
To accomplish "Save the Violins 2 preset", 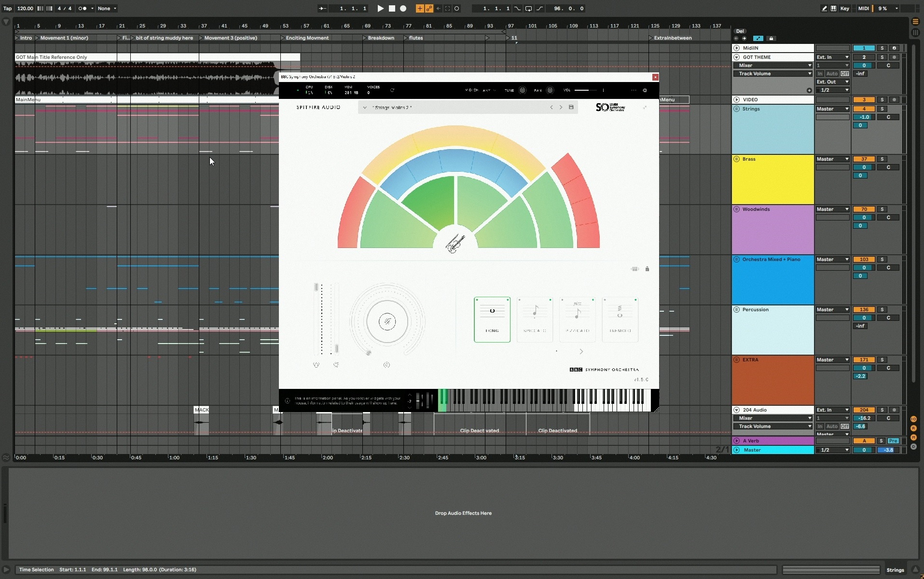I will (x=571, y=107).
